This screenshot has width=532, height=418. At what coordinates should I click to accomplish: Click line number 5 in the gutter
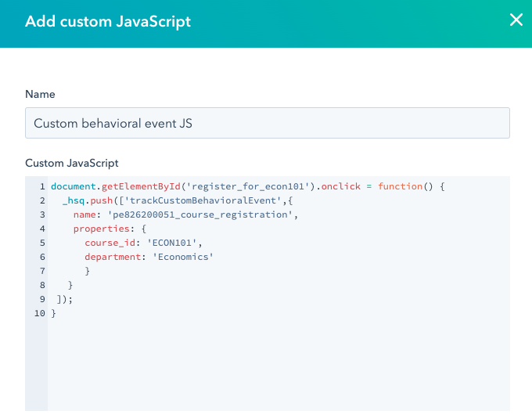coord(41,243)
